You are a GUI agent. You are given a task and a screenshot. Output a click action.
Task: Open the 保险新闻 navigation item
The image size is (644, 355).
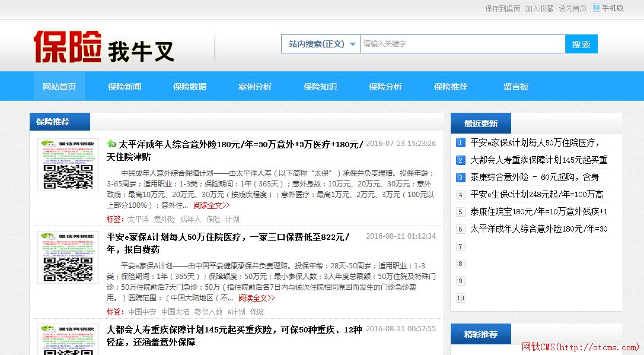[x=125, y=87]
